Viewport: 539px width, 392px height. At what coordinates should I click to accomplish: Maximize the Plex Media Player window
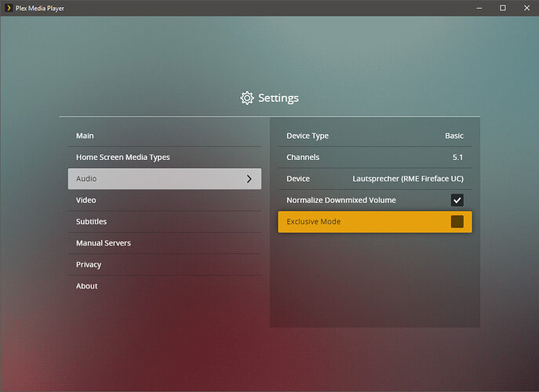pos(503,8)
